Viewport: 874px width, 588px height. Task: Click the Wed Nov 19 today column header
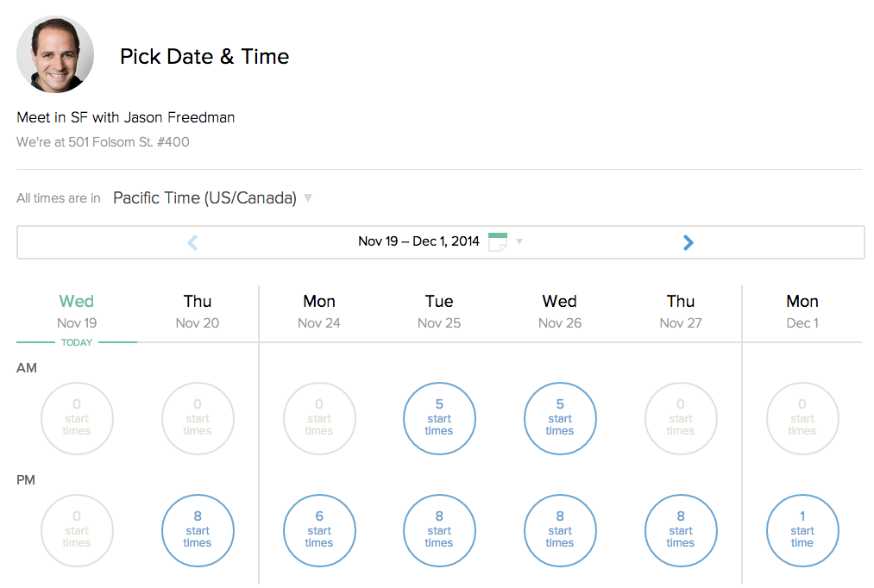tap(77, 311)
